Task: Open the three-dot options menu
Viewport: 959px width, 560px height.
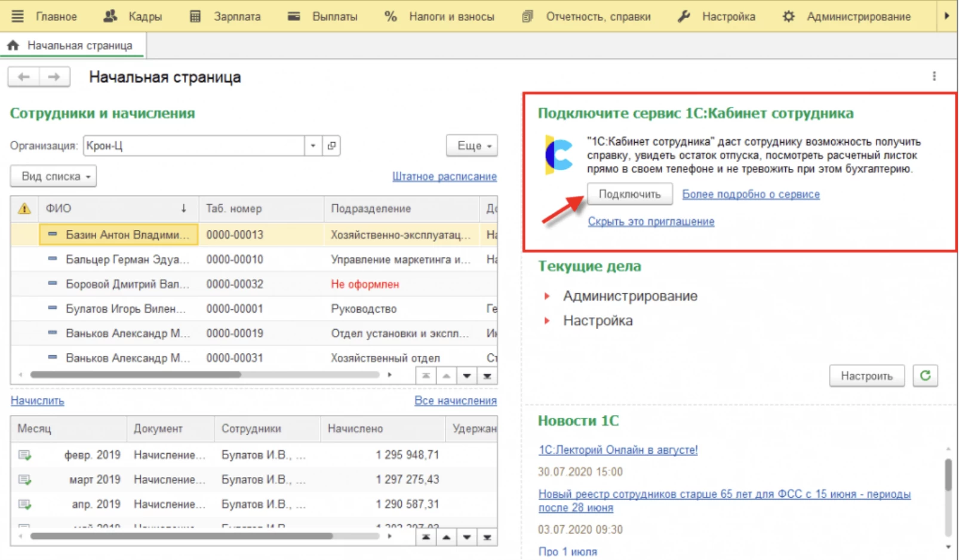Action: click(934, 76)
